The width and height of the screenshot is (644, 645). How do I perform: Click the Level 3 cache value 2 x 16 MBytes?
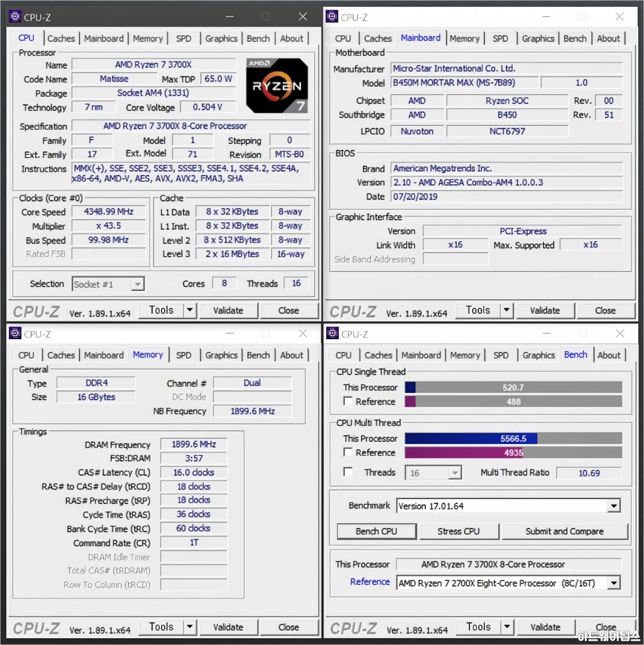pyautogui.click(x=232, y=254)
